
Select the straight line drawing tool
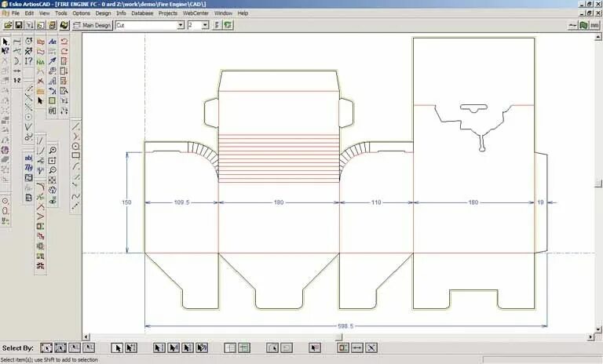tap(75, 126)
